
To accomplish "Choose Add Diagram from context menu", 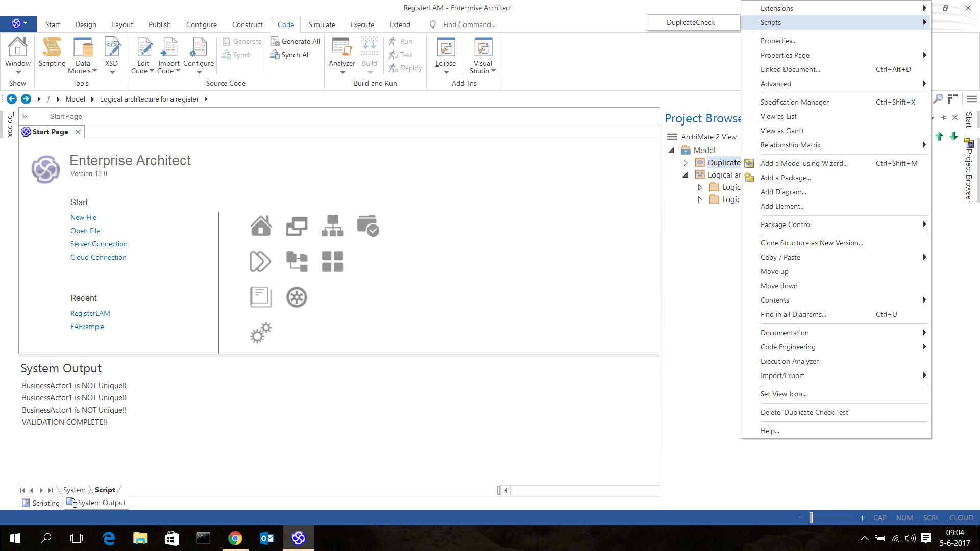I will pyautogui.click(x=836, y=192).
